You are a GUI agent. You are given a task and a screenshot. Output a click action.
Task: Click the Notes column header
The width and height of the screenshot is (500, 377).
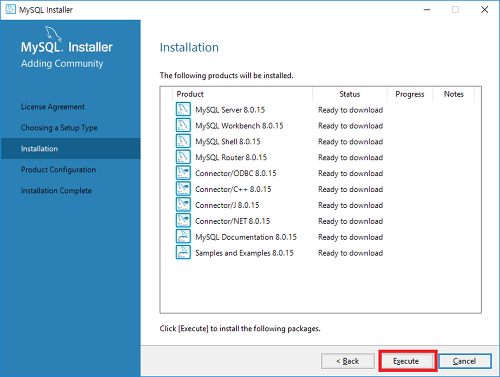(454, 94)
